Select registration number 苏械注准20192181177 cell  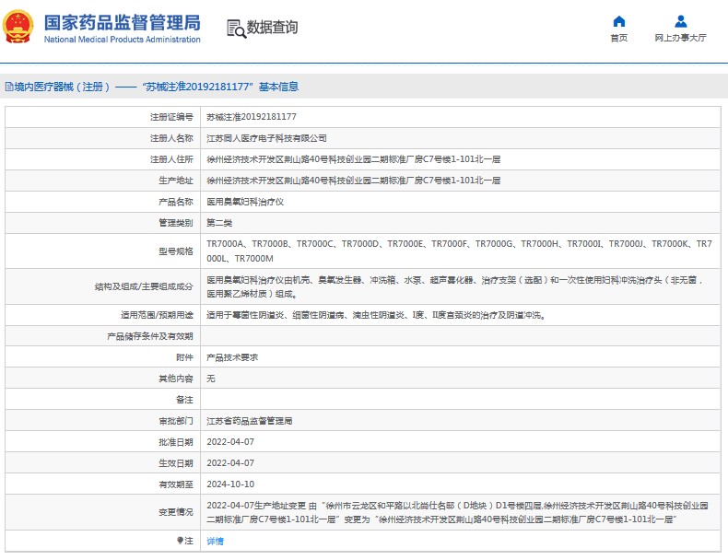(x=252, y=117)
